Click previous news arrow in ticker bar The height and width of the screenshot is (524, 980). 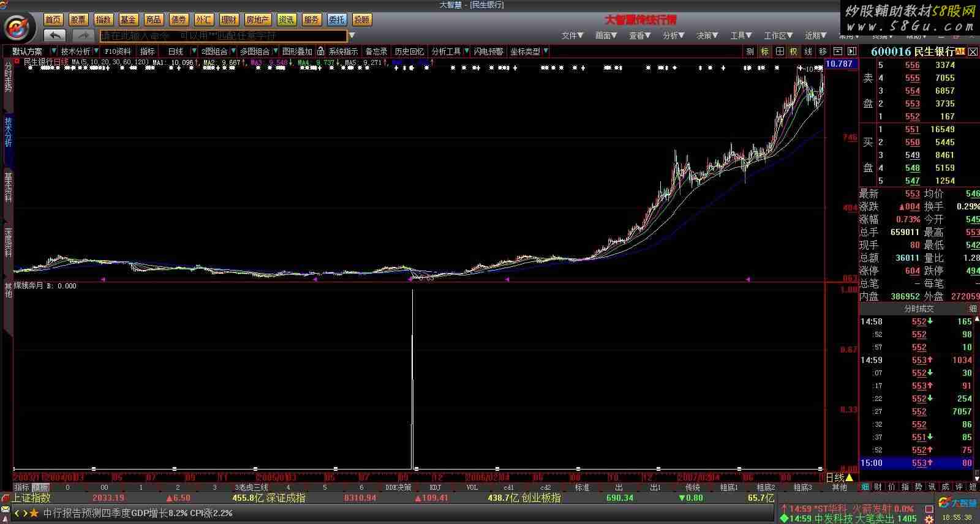[x=17, y=513]
